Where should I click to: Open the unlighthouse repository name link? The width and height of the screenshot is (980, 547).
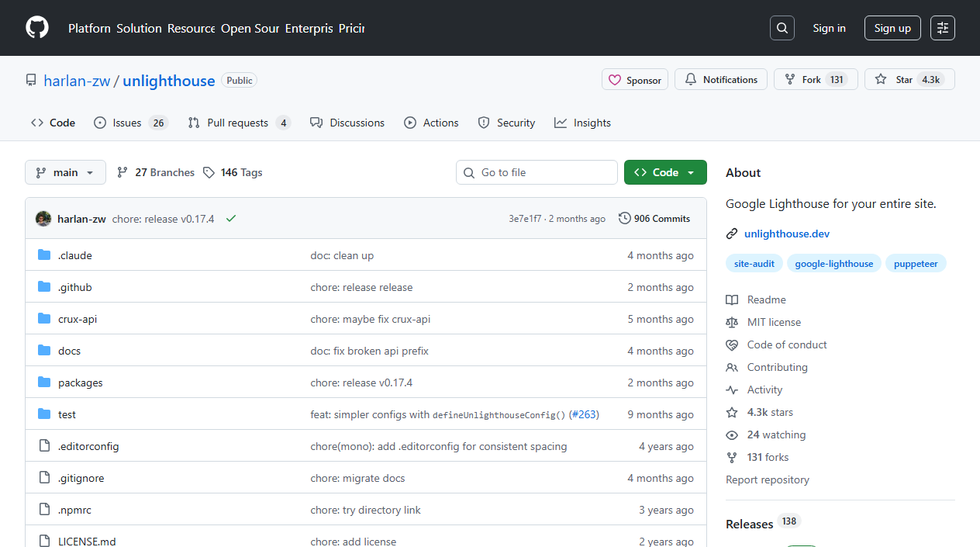168,81
